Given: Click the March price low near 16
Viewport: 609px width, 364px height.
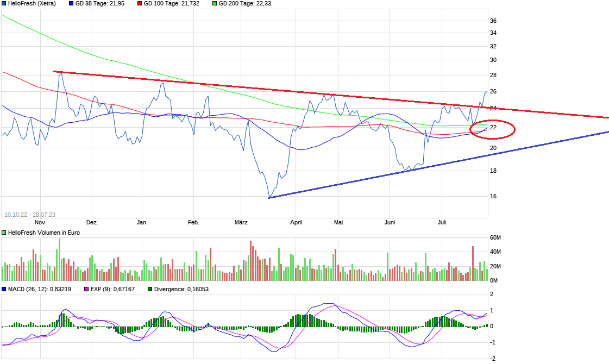Looking at the screenshot, I should pos(269,197).
